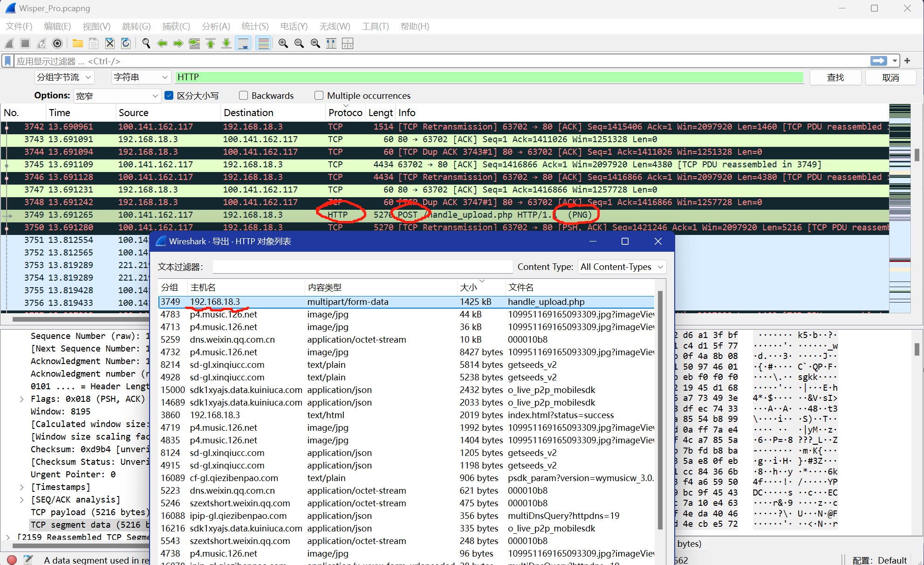
Task: Open the 统计(S) menu
Action: (255, 27)
